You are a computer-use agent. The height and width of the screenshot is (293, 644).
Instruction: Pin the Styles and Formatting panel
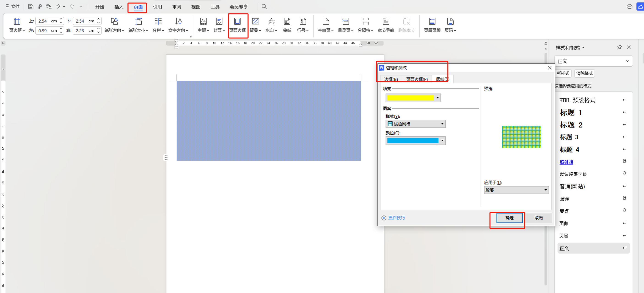(x=619, y=47)
